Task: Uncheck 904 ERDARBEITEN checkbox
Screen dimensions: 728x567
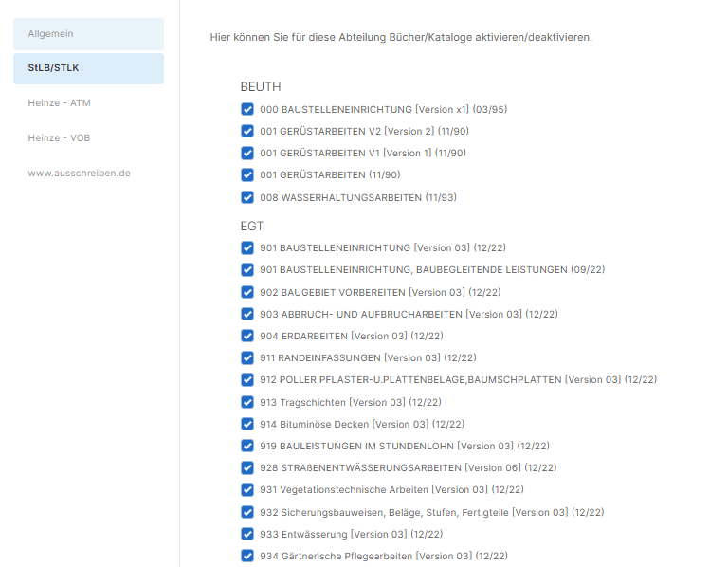Action: click(x=247, y=336)
